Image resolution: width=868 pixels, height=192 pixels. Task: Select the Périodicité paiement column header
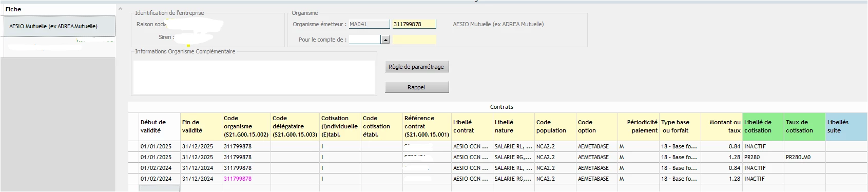click(x=639, y=127)
